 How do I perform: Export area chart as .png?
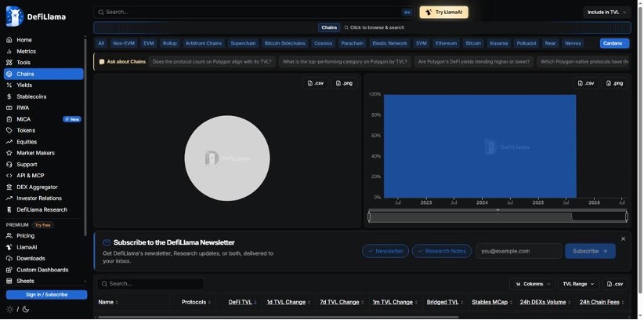614,83
